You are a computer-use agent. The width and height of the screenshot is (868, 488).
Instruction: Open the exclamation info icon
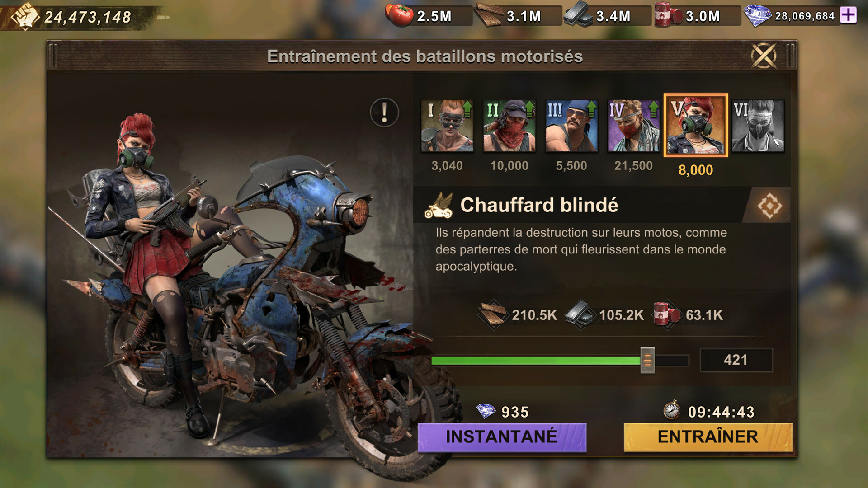pyautogui.click(x=384, y=113)
